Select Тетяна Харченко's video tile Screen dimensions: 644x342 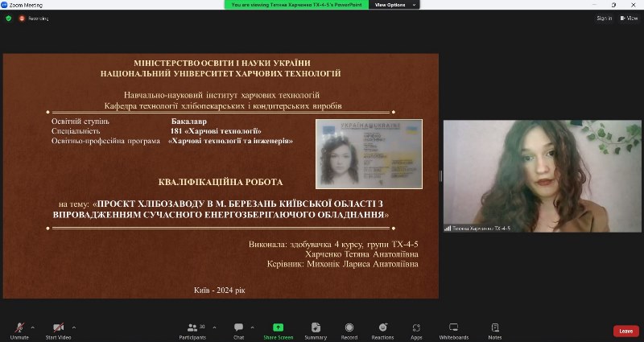[542, 175]
